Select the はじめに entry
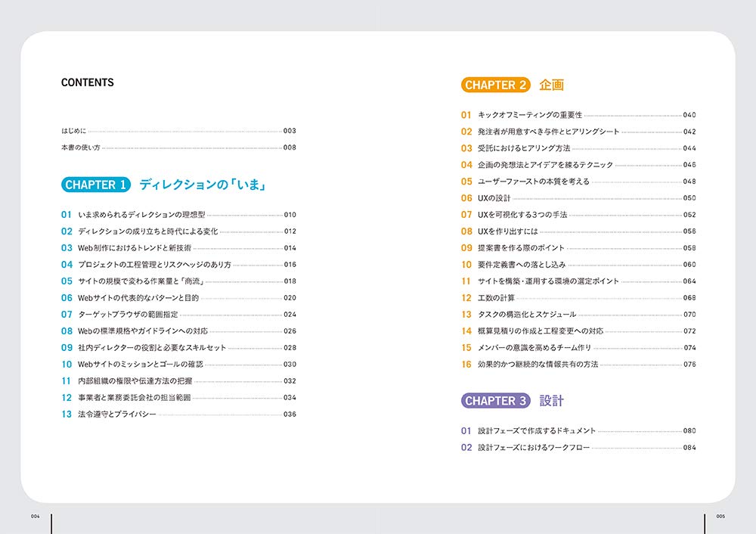Viewport: 756px width, 534px height. coord(178,131)
